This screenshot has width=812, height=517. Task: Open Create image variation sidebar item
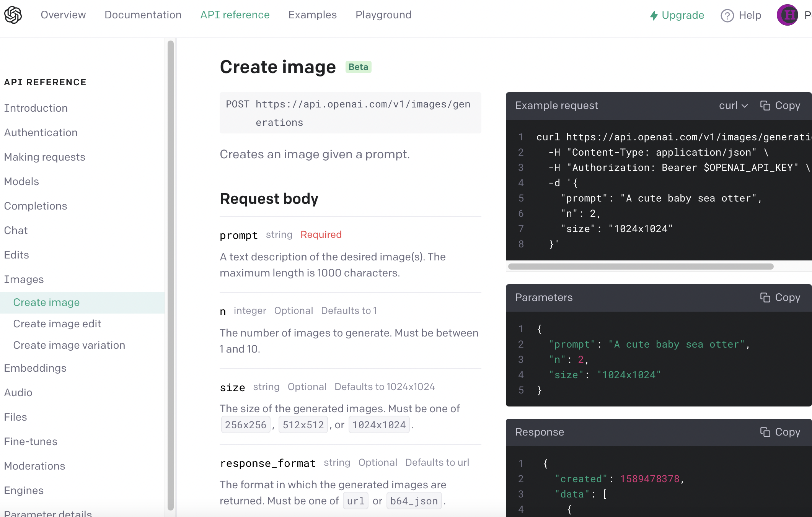(x=69, y=345)
